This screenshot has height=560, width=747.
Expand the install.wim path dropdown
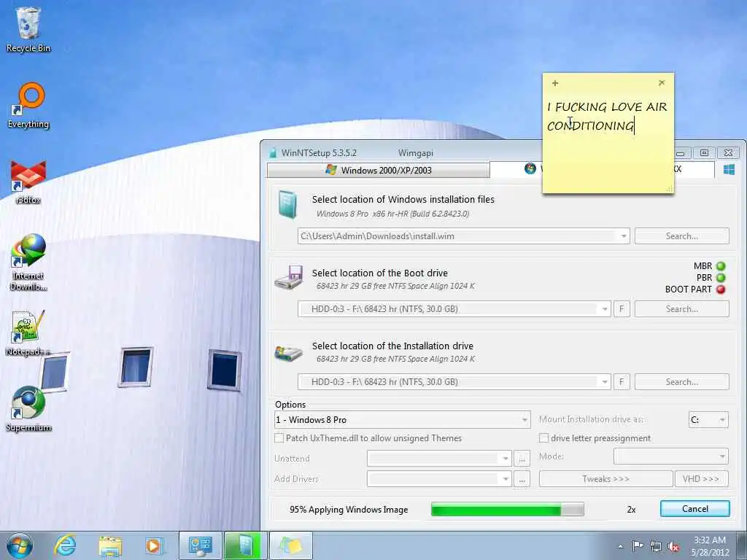point(623,236)
